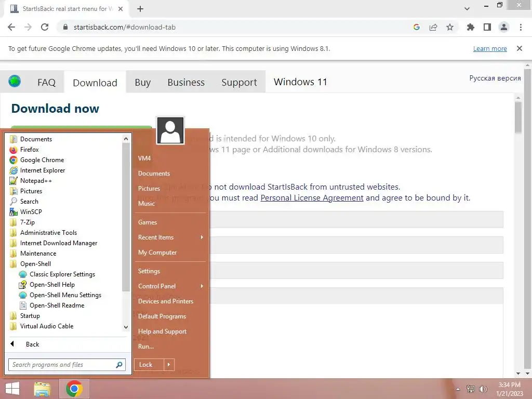Open the Chrome three-dot menu
The image size is (532, 399).
click(521, 27)
